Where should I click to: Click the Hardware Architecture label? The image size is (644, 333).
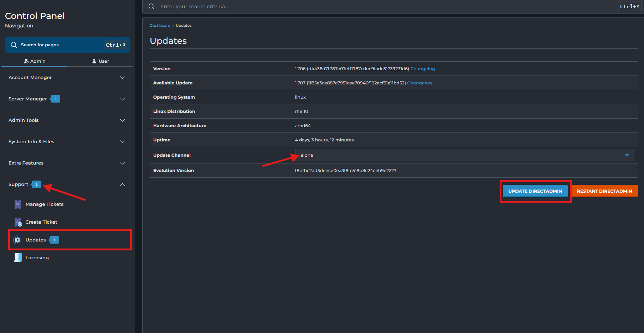180,126
